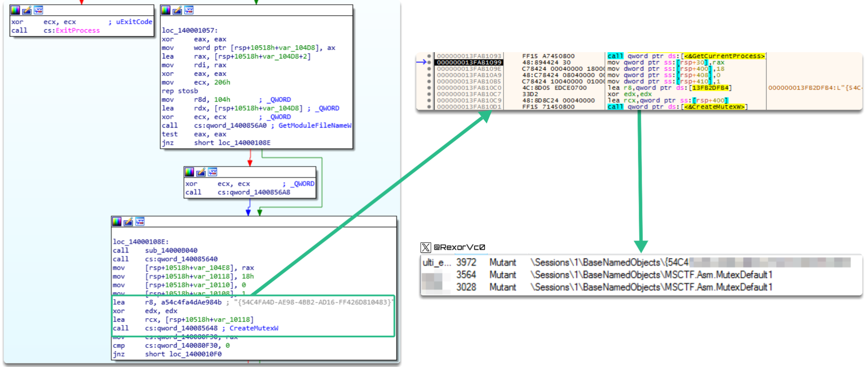Image resolution: width=868 pixels, height=367 pixels.
Task: Click the CreateMutexW comment in the IDA graph
Action: 254,328
